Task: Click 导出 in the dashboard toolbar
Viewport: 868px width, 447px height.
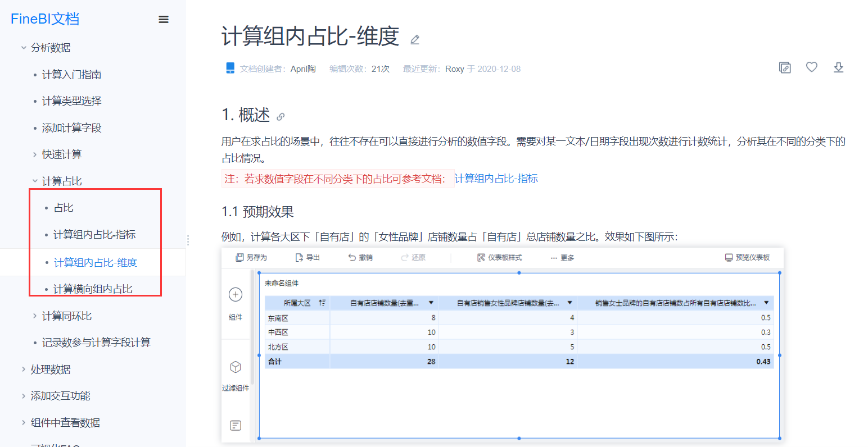Action: point(308,257)
